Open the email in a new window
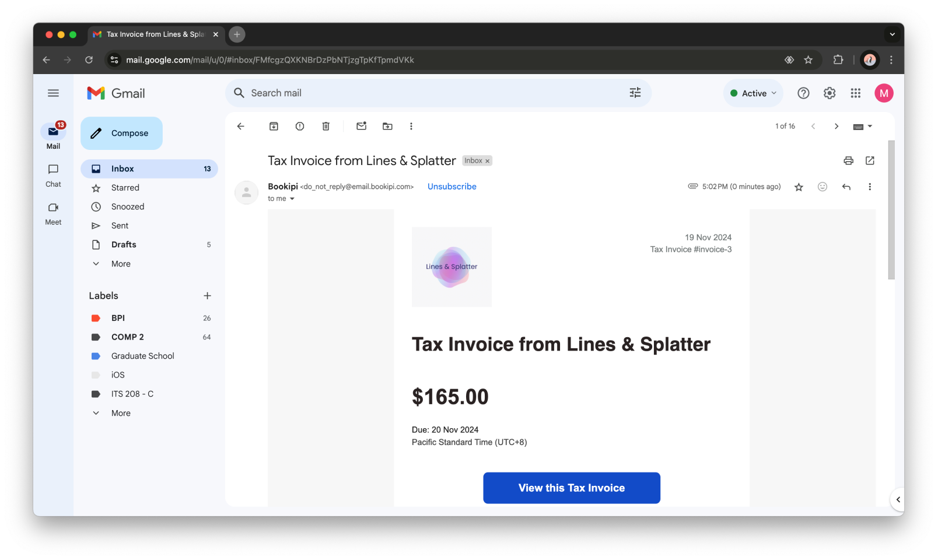Screen dimensions: 938x560 870,160
